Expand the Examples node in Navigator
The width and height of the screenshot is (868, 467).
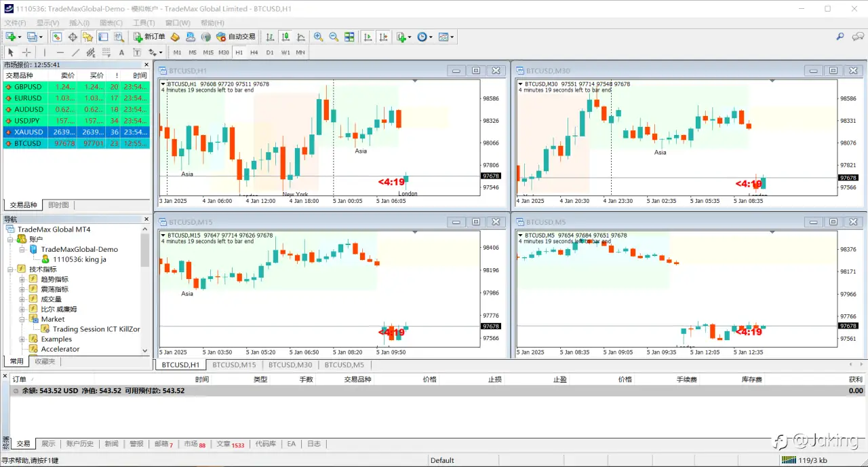22,339
